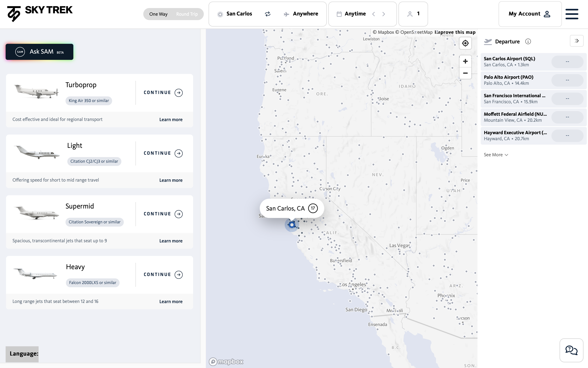Zoom in the map with plus button
Screen dimensions: 588x368
465,61
